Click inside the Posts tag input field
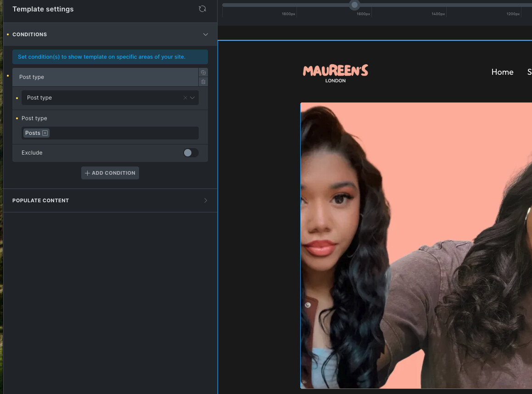The width and height of the screenshot is (532, 394). point(110,133)
